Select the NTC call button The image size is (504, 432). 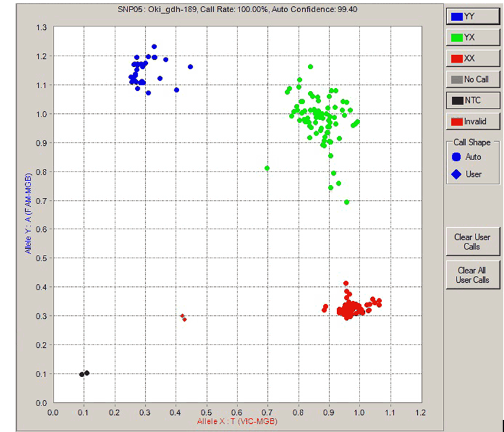472,101
